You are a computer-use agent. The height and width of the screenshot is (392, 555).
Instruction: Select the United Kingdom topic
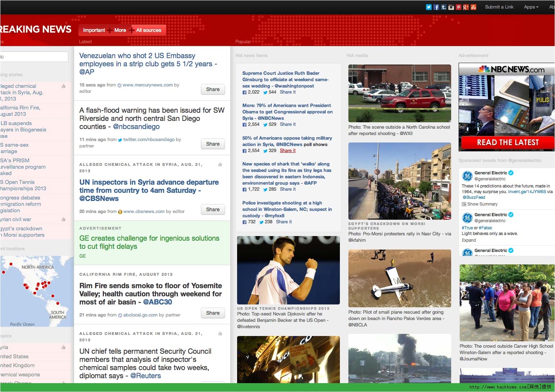[17, 365]
